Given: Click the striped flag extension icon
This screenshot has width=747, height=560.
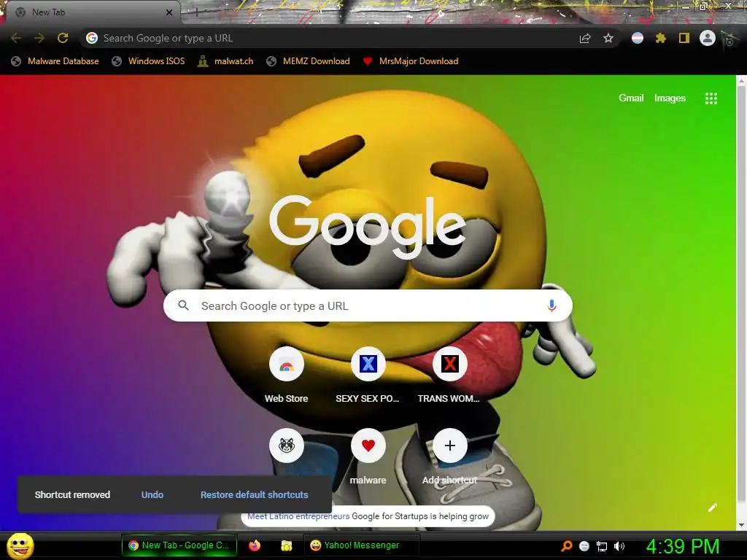Looking at the screenshot, I should pyautogui.click(x=638, y=38).
